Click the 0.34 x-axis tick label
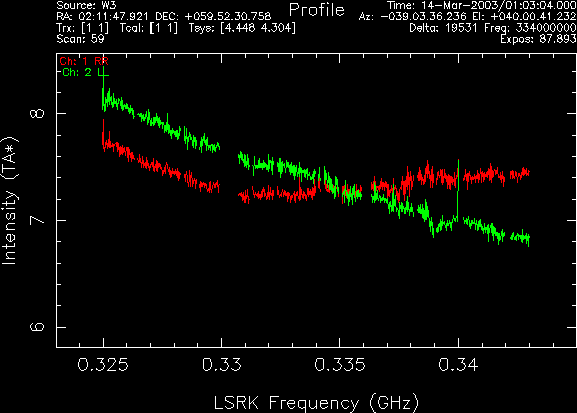Screen dimensions: 577x413 tap(458, 365)
